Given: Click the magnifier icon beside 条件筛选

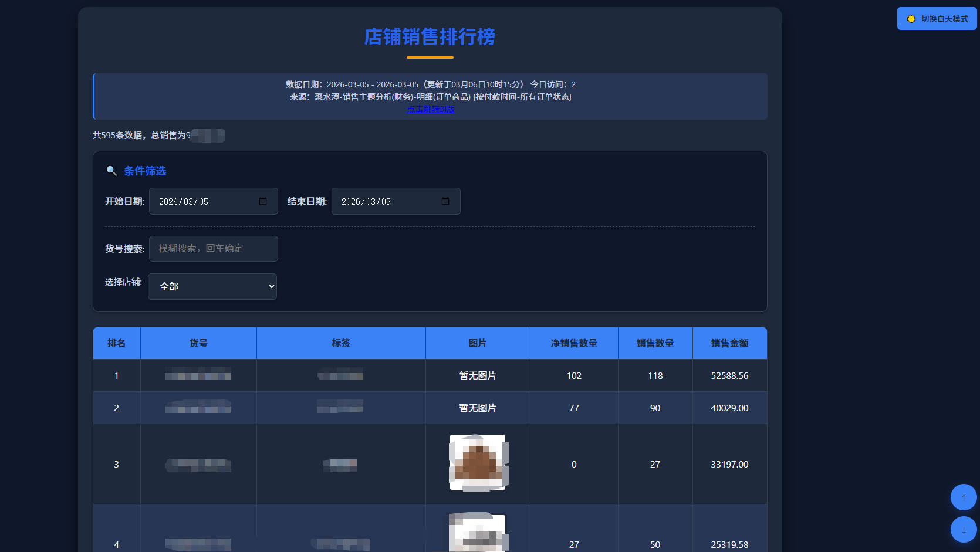Looking at the screenshot, I should point(111,171).
